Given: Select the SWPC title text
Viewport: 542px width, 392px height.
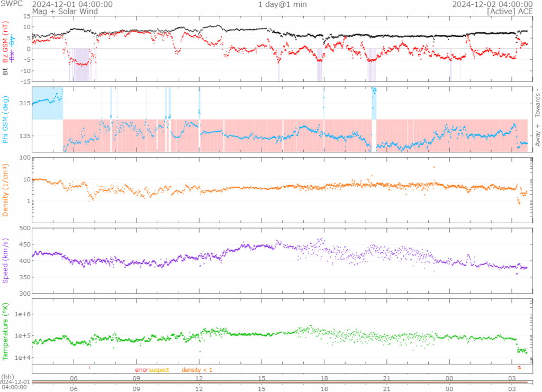Looking at the screenshot, I should coord(12,4).
